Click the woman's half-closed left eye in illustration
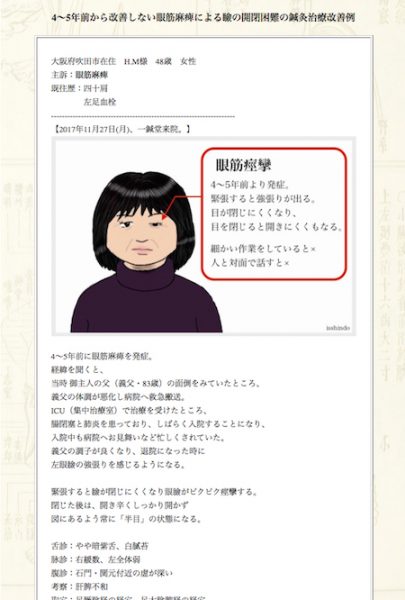 coord(157,224)
